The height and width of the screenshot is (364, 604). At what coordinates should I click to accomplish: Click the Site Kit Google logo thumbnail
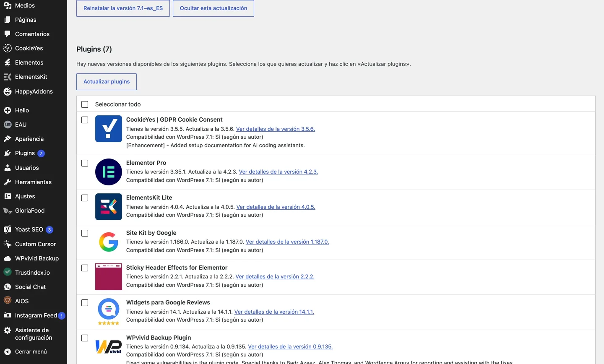tap(109, 242)
